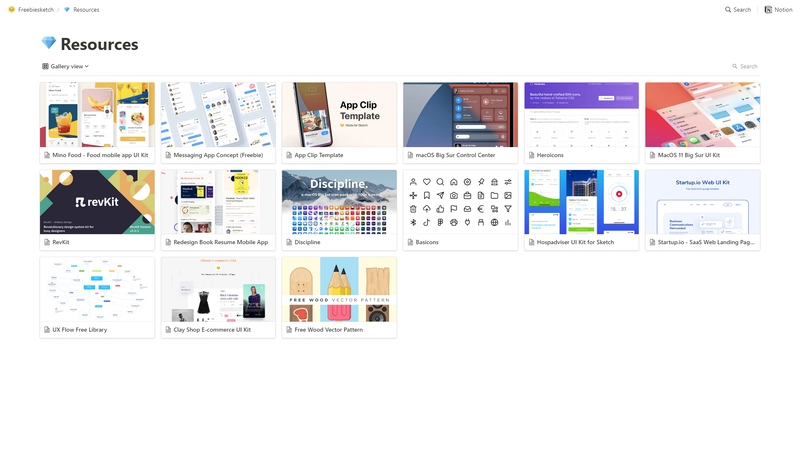Viewport: 800px width, 450px height.
Task: Click the diamond icon in breadcrumb
Action: tap(67, 10)
